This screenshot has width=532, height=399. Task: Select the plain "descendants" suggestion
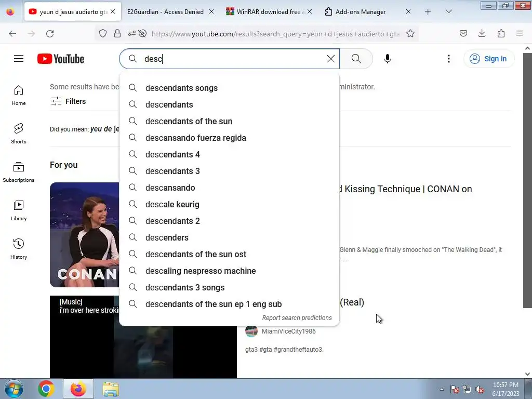(x=229, y=104)
